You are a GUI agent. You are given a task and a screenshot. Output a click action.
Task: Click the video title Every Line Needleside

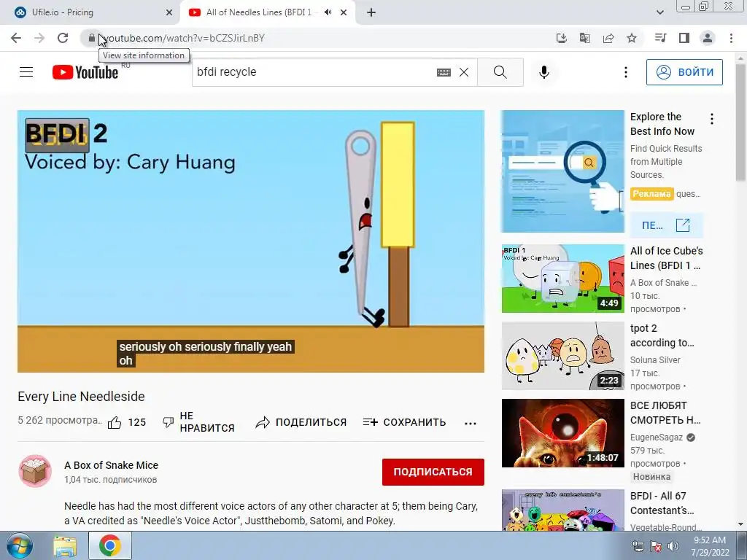click(x=81, y=396)
